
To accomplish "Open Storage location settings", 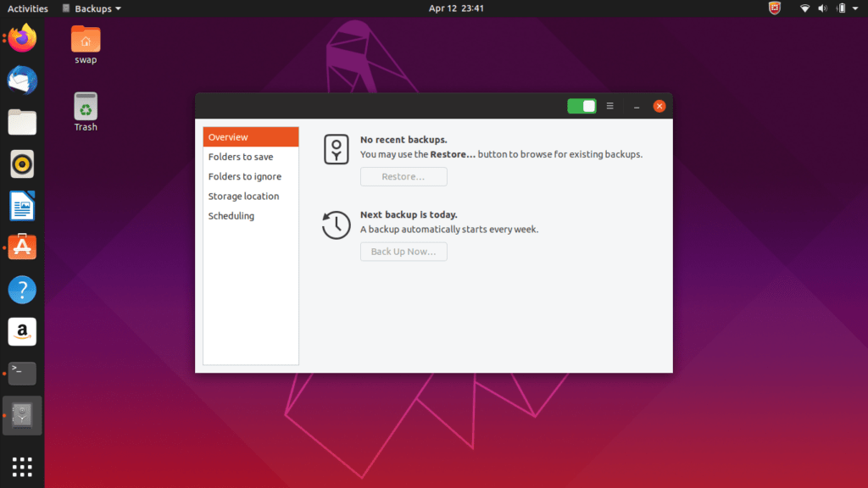I will pos(243,196).
